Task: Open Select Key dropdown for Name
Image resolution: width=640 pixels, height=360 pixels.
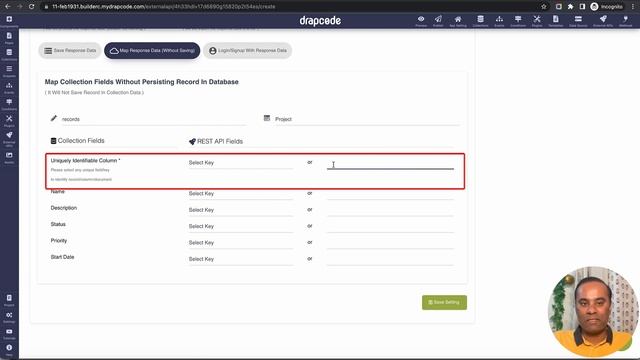Action: pos(240,193)
